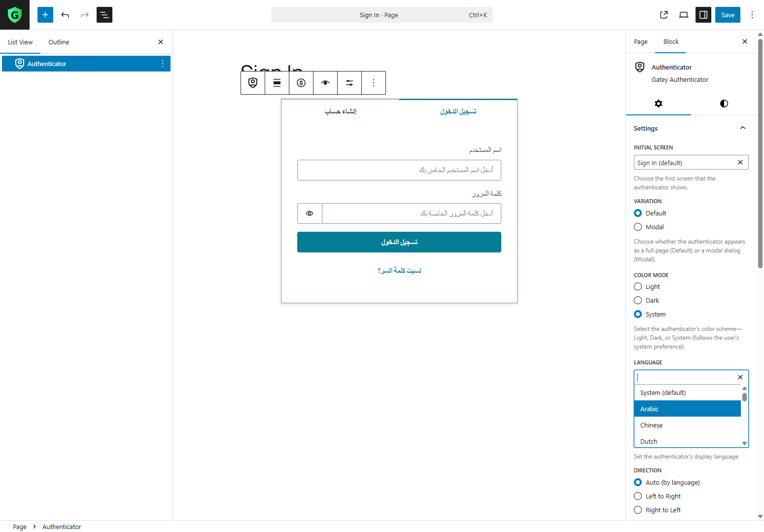
Task: Open Sign In · Page command palette
Action: click(x=382, y=15)
